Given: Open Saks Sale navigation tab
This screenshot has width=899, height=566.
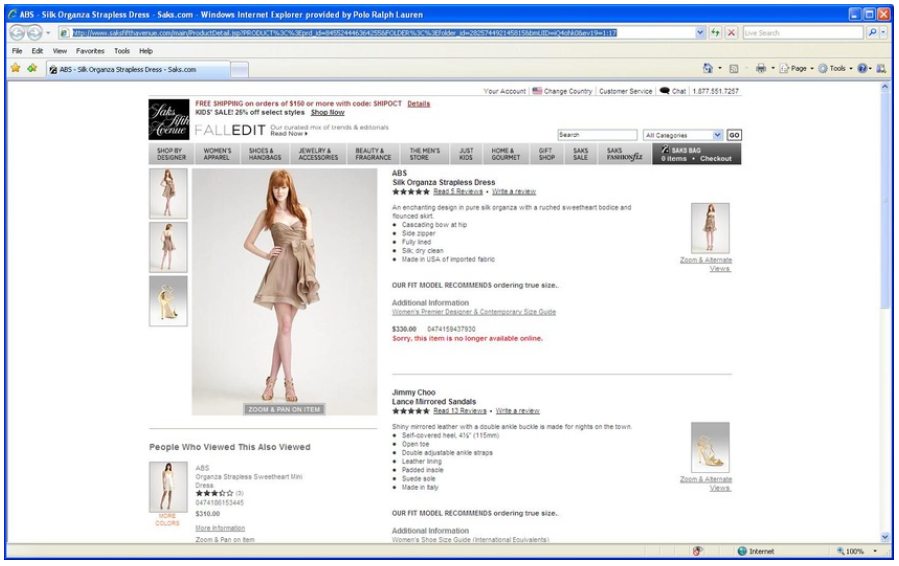Looking at the screenshot, I should (x=581, y=154).
